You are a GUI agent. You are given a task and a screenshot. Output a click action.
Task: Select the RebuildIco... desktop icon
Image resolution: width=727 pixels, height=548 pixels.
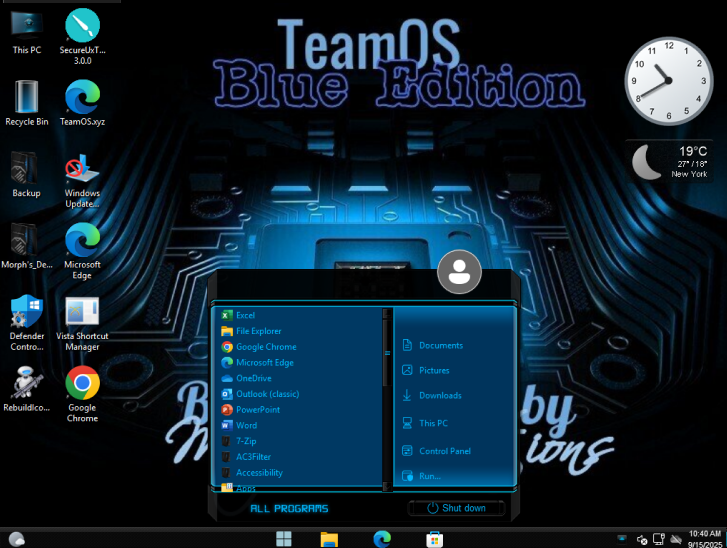(x=26, y=389)
